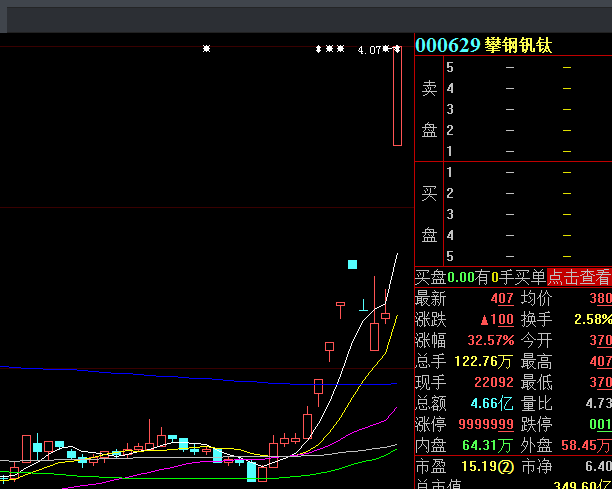612x489 pixels.
Task: Click the cyan square marker above the candles
Action: [352, 265]
